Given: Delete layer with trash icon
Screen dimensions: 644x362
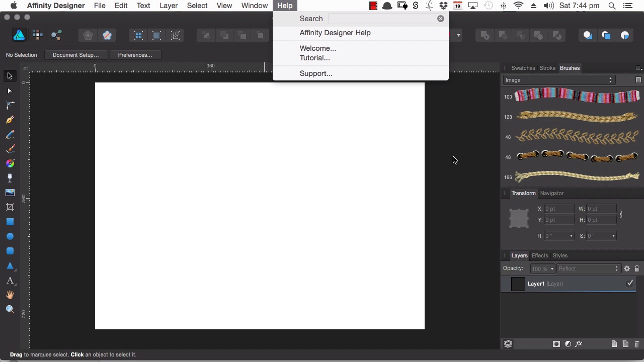Looking at the screenshot, I should coord(637,344).
